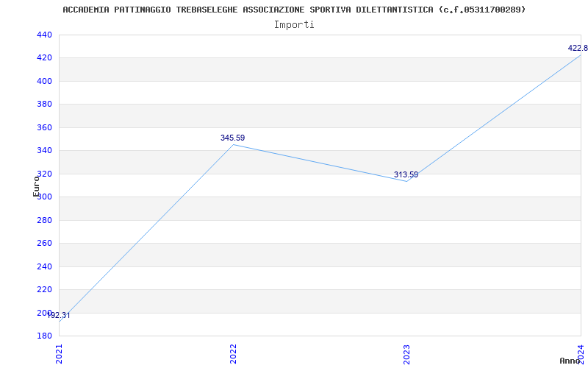Click the 'Anno' x-axis title
Image resolution: width=588 pixels, height=368 pixels.
(x=570, y=361)
